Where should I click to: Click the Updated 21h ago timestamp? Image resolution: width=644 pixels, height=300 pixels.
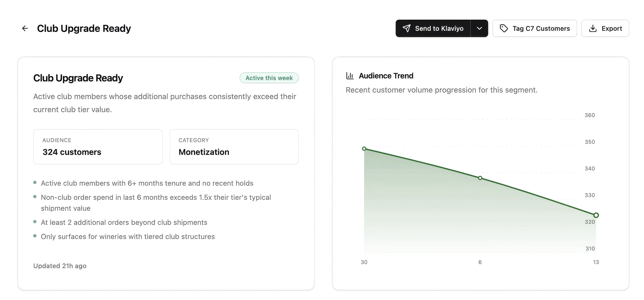(x=60, y=266)
